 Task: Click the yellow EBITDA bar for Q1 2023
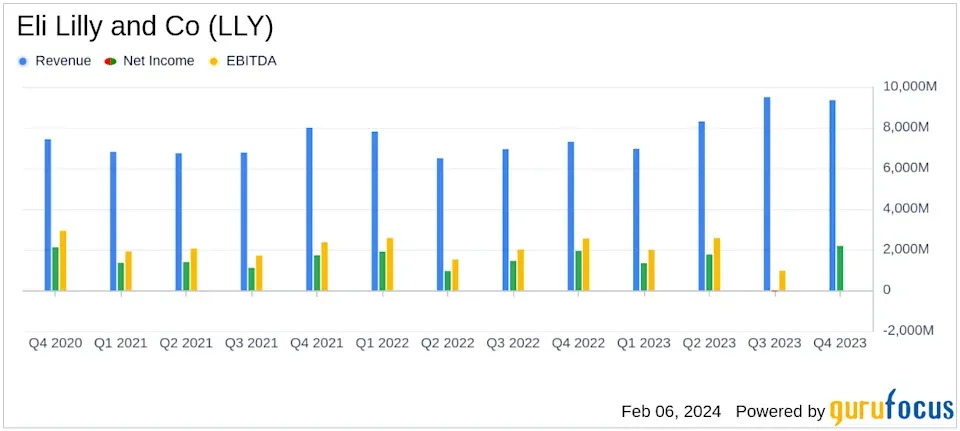(651, 270)
